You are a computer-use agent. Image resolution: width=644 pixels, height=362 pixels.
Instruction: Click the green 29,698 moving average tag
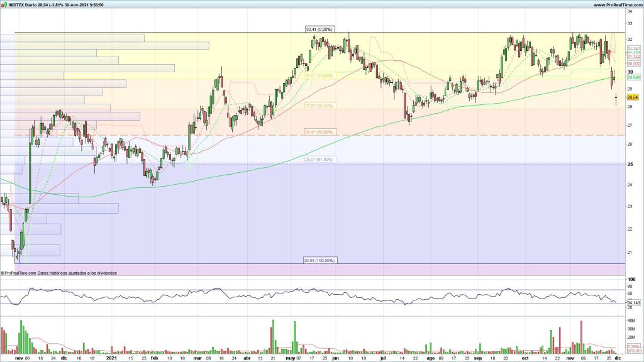[632, 77]
